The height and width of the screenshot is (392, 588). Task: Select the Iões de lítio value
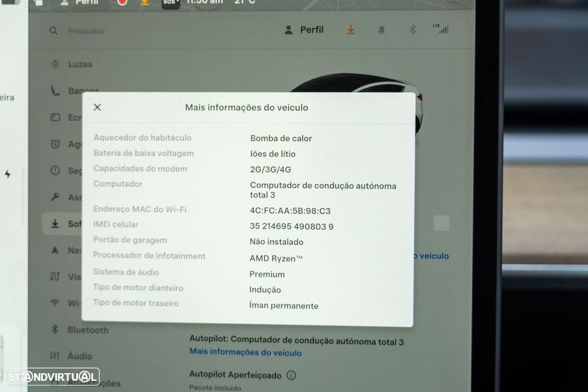(273, 154)
